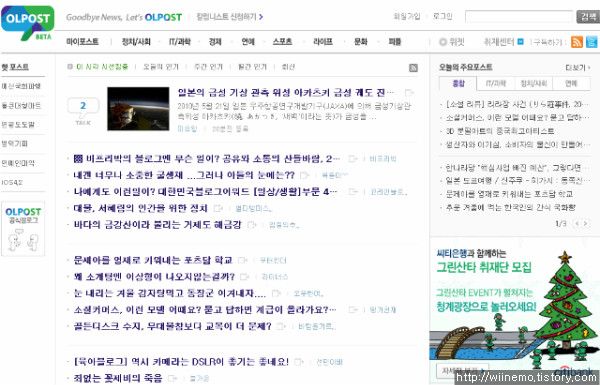The image size is (600, 385).
Task: Click new-window icon after DSLR이 좋기는 post
Action: [299, 362]
